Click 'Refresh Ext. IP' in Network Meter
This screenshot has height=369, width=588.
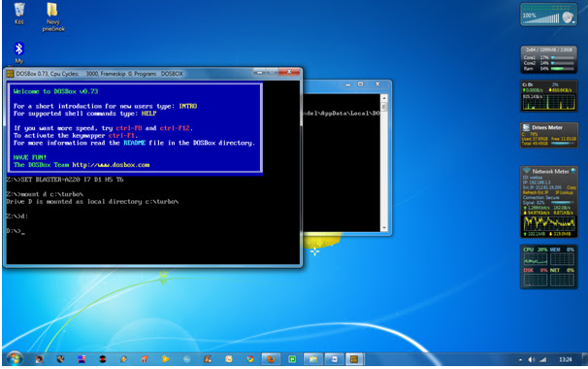tap(537, 192)
